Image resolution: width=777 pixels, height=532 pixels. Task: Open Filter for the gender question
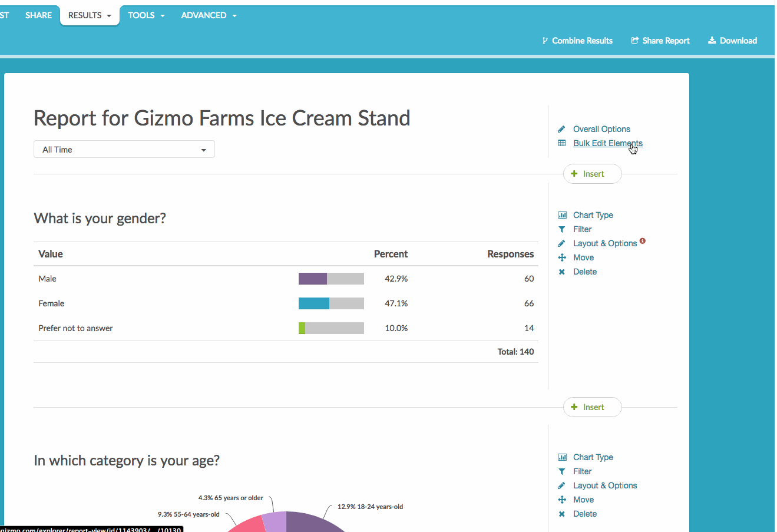(583, 229)
